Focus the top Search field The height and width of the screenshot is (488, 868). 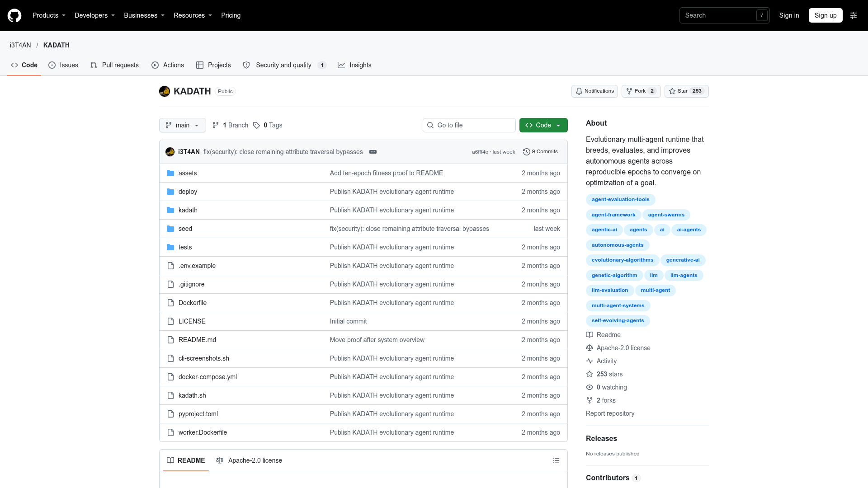click(724, 15)
